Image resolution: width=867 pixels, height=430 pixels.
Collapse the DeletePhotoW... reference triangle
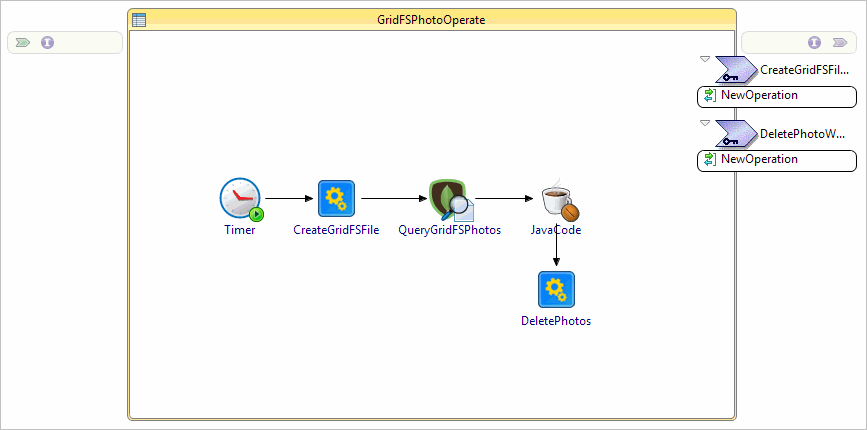(x=704, y=123)
